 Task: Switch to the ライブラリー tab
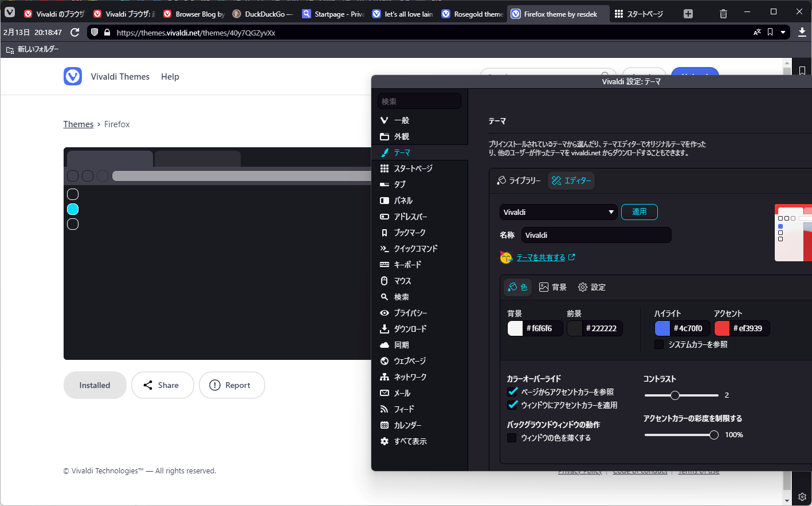coord(519,181)
